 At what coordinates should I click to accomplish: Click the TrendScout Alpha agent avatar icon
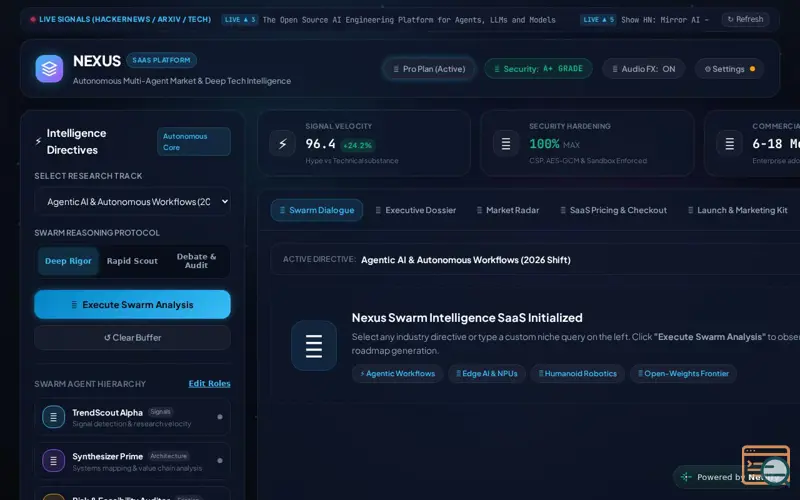tap(54, 417)
